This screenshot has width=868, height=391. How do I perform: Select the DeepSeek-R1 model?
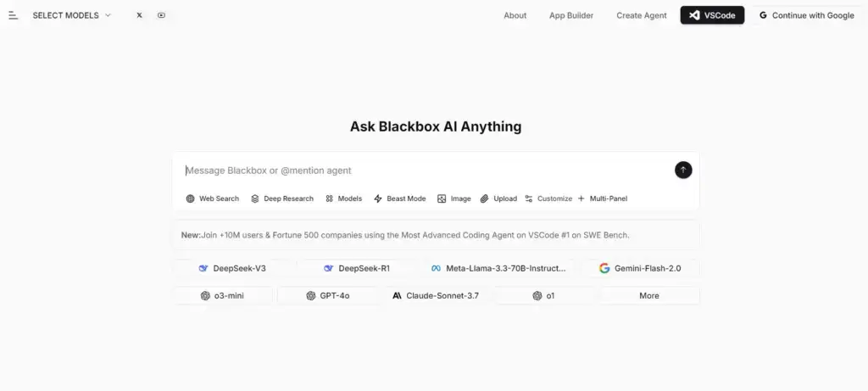pos(357,269)
